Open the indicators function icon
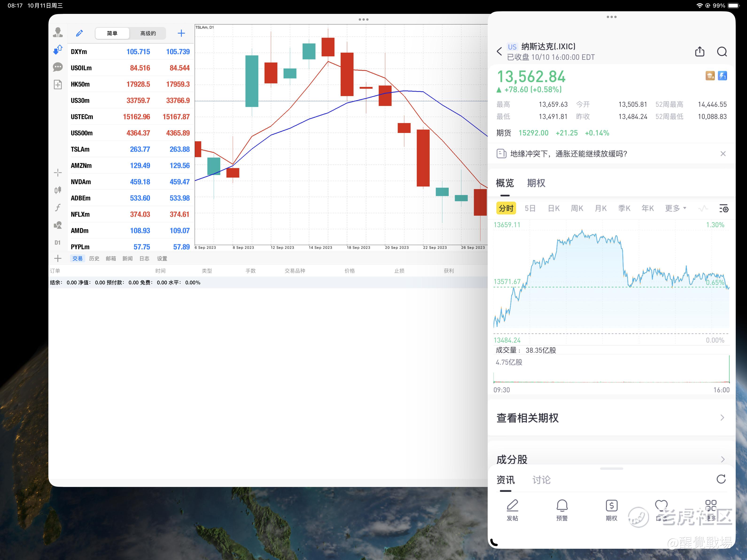 coord(58,207)
